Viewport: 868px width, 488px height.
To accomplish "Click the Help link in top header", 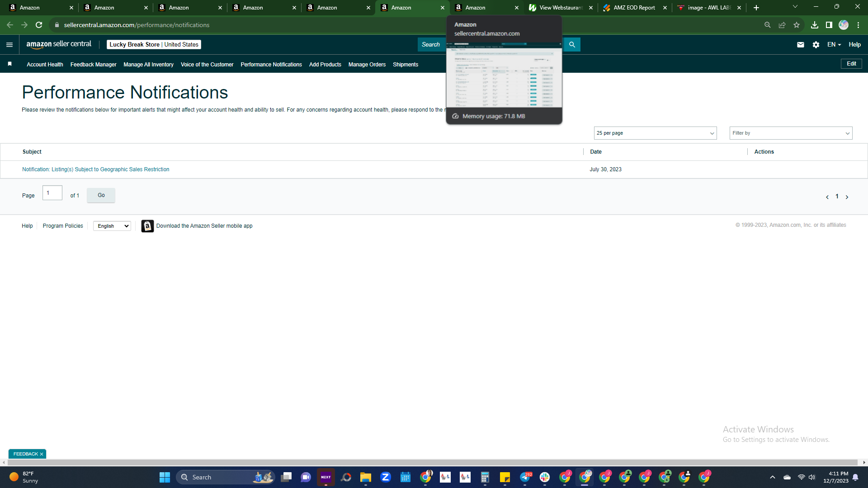I will click(x=854, y=45).
